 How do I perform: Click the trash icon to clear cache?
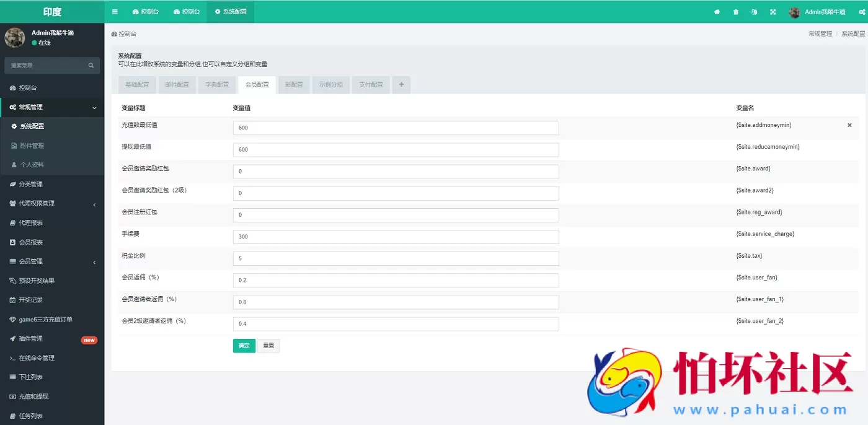pyautogui.click(x=735, y=12)
